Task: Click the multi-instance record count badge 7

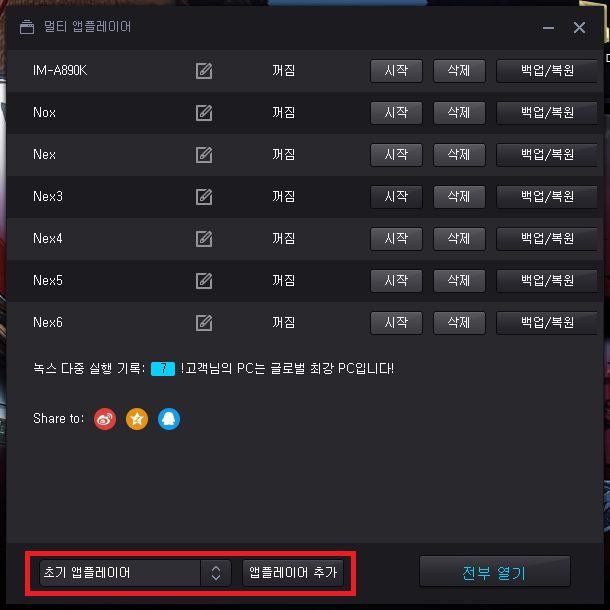Action: point(163,368)
